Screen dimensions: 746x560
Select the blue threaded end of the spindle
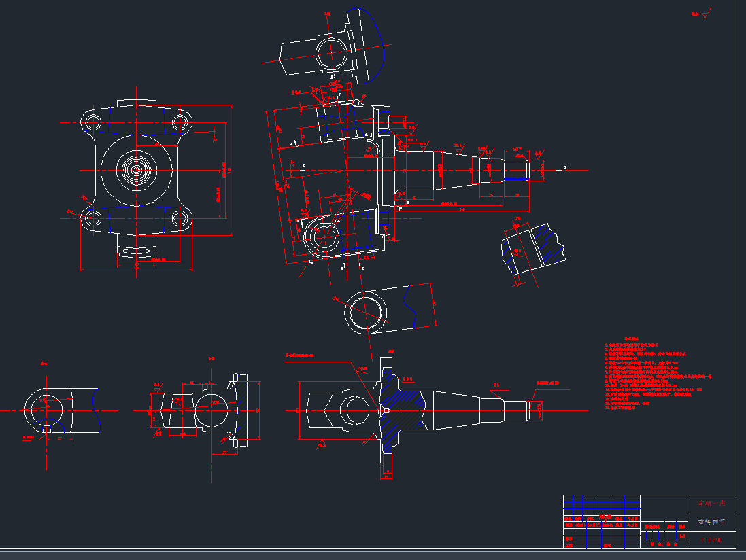pyautogui.click(x=516, y=169)
